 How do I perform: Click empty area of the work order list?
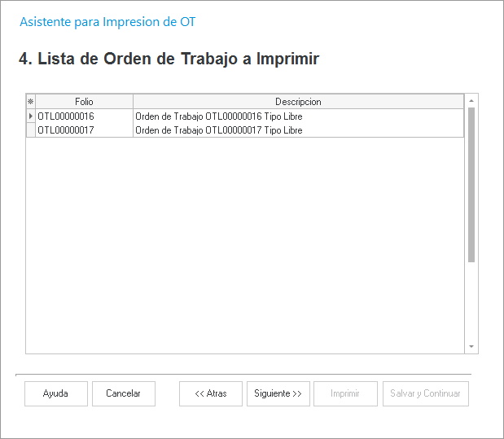pos(244,244)
